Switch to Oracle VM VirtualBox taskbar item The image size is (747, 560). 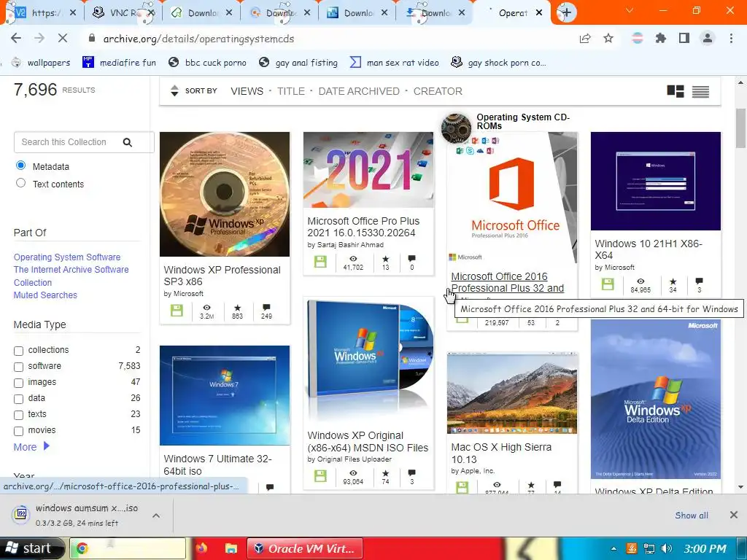305,548
